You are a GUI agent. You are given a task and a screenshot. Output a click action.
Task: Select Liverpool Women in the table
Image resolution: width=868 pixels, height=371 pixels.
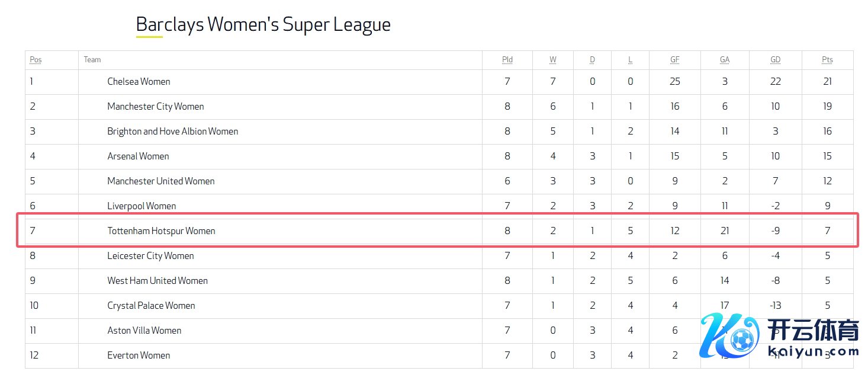tap(142, 206)
